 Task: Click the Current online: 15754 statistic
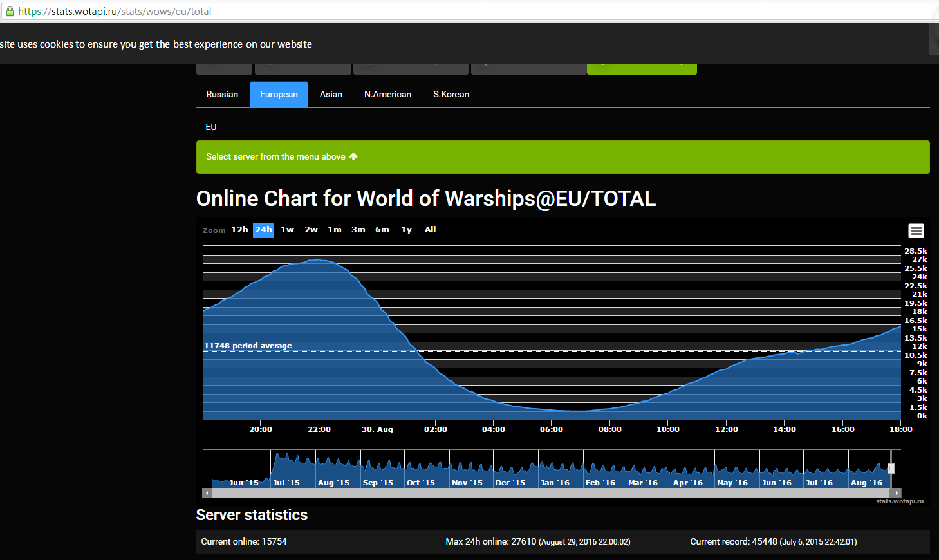point(244,541)
